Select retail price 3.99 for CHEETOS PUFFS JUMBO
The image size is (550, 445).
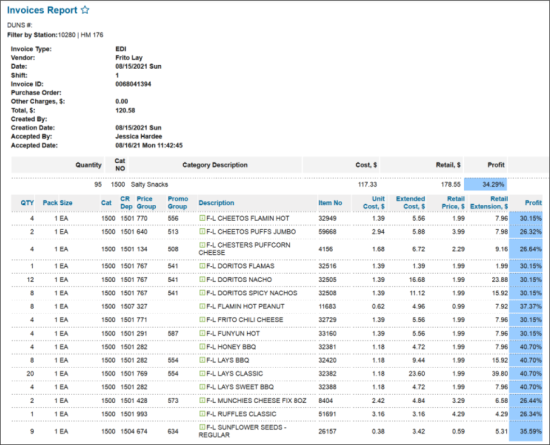click(458, 231)
